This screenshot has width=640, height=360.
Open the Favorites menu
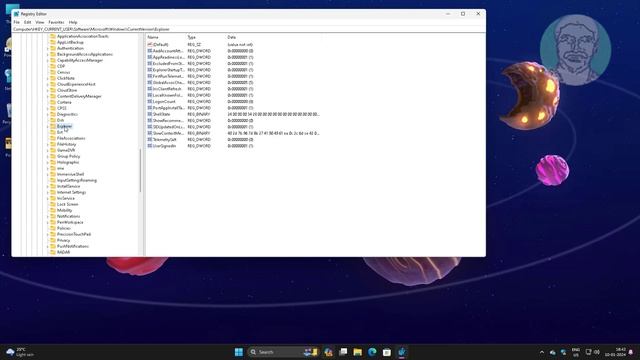pyautogui.click(x=56, y=22)
